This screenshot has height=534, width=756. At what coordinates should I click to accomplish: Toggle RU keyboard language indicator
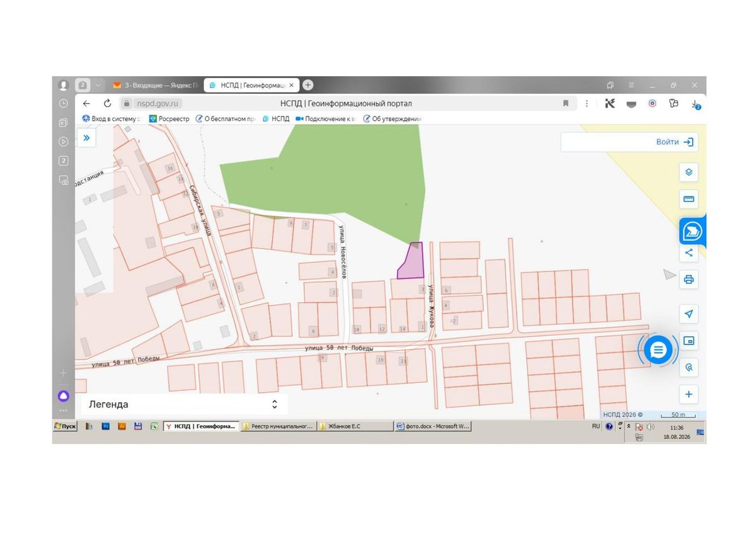tap(596, 426)
